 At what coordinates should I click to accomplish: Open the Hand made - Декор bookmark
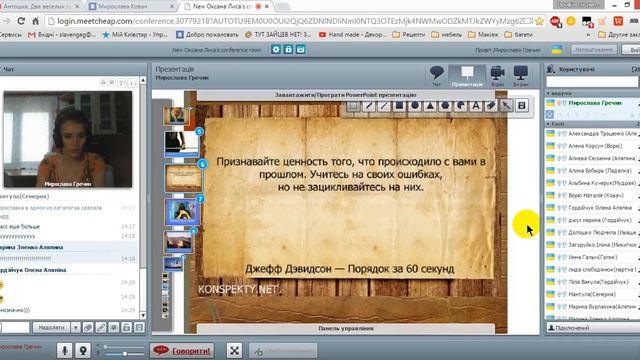[x=353, y=35]
